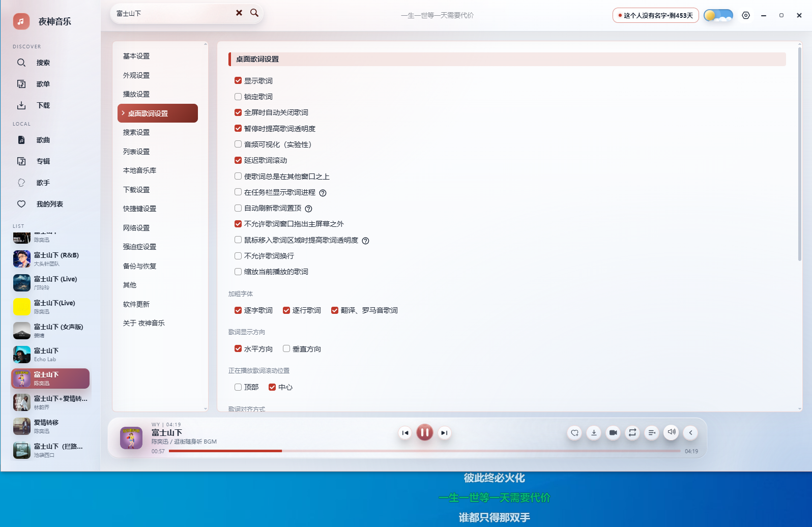Screen dimensions: 812x527
Task: Add the song to favorites with heart icon
Action: tap(574, 433)
